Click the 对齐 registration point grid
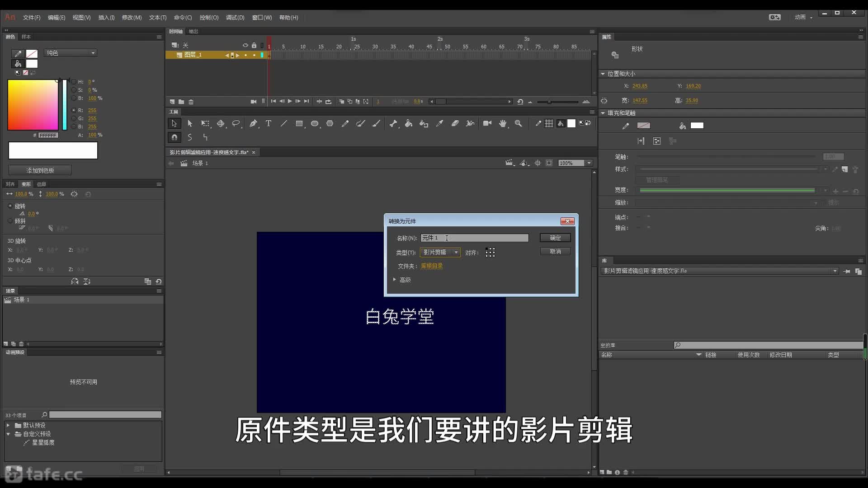Image resolution: width=868 pixels, height=488 pixels. pos(490,253)
